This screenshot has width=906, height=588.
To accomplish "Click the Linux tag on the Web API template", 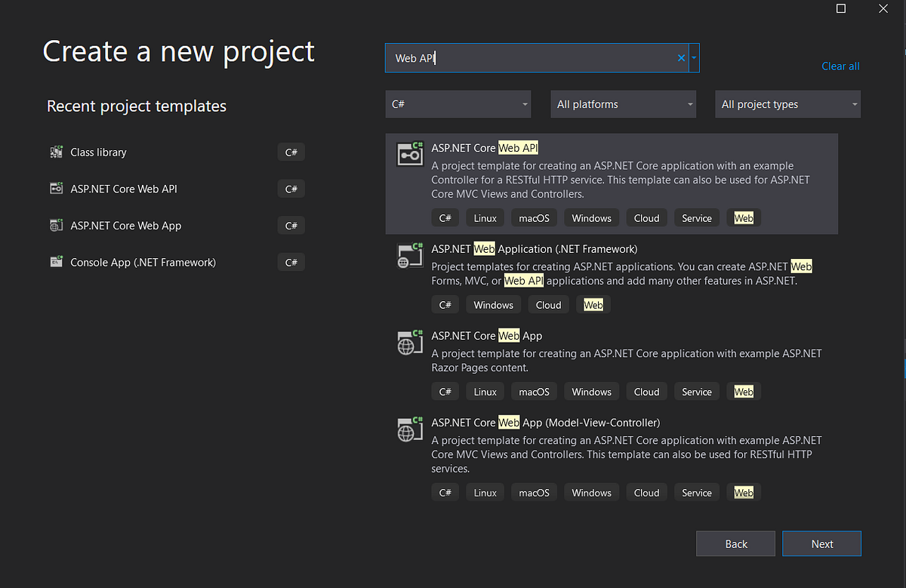I will [485, 217].
